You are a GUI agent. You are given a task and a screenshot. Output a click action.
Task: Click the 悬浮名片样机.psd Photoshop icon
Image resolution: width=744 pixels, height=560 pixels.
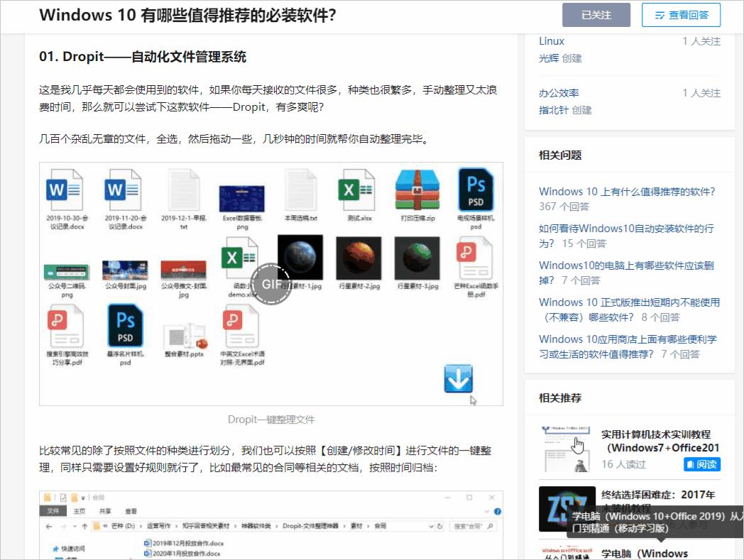[x=125, y=326]
